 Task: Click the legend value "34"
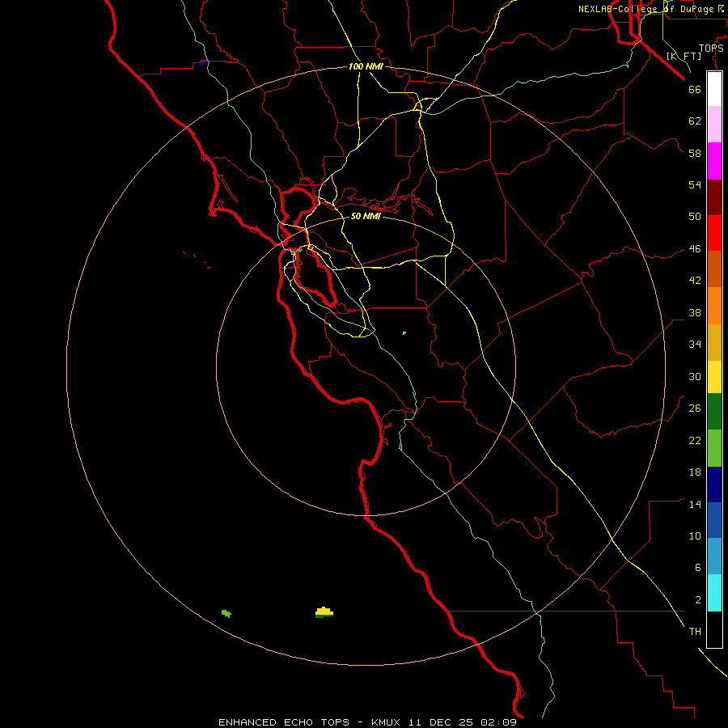pos(695,345)
